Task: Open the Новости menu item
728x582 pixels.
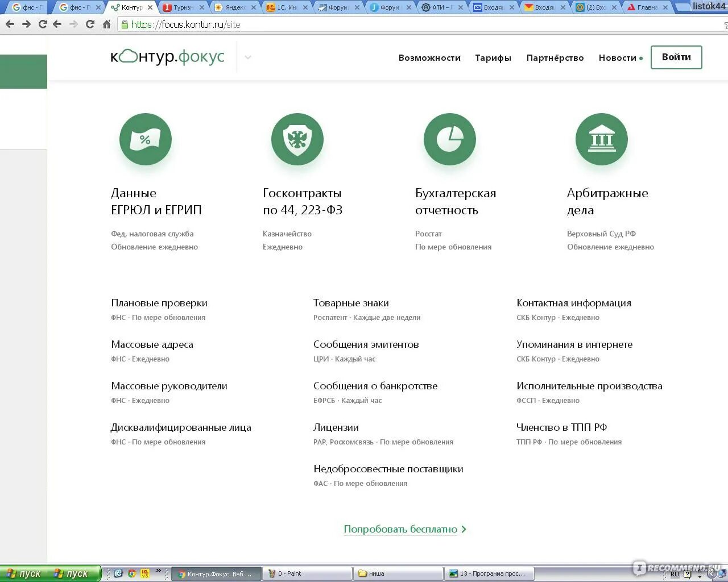Action: 618,58
